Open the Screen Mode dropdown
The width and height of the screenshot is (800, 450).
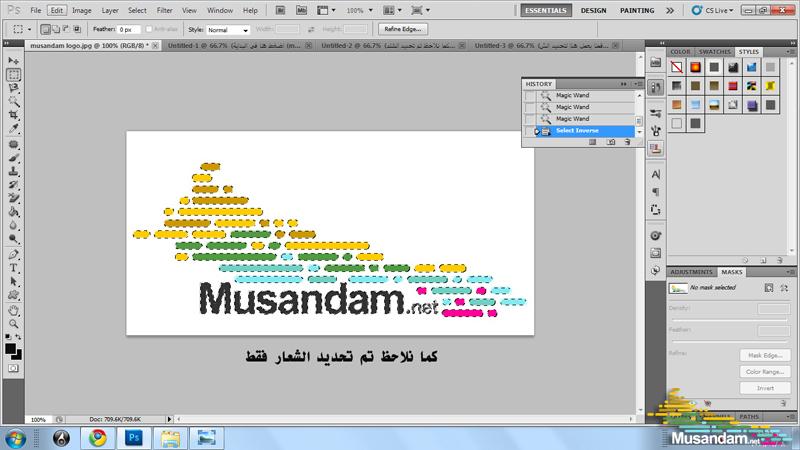tap(420, 10)
